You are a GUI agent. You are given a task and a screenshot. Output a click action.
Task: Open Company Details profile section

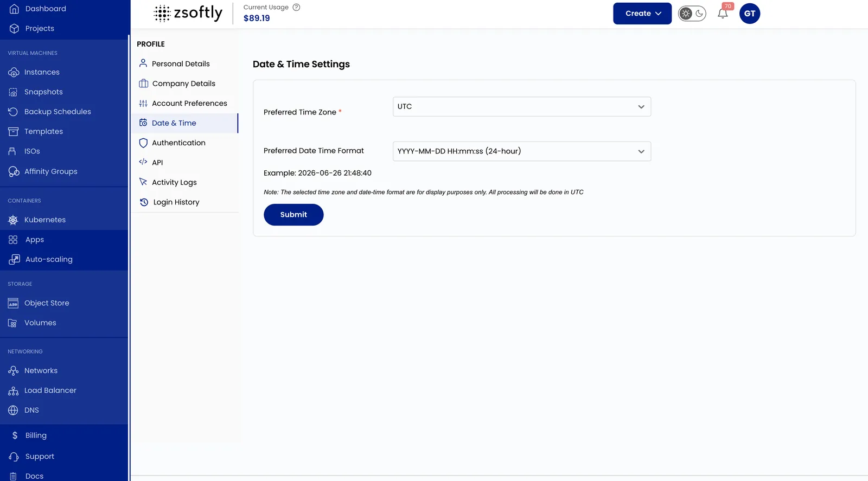[x=184, y=84]
